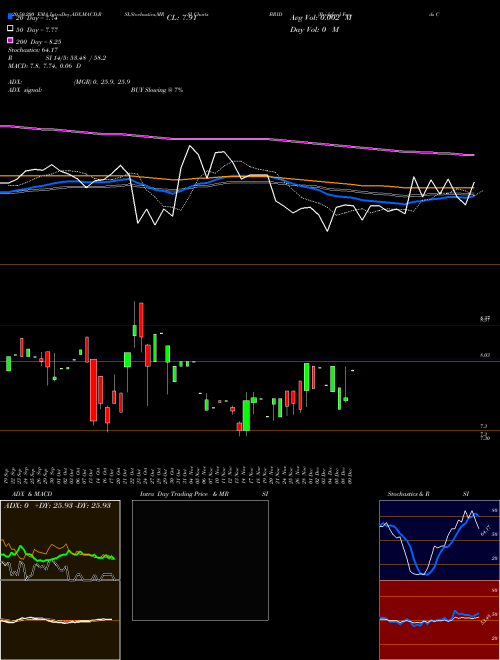Click the 'CL: 7.91' closing price label
The height and width of the screenshot is (660, 500).
pos(181,18)
